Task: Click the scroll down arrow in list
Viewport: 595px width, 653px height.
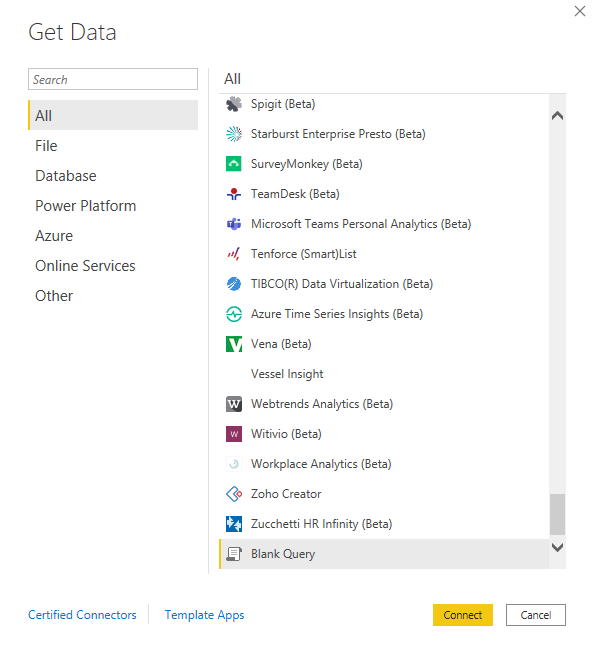Action: tap(557, 547)
